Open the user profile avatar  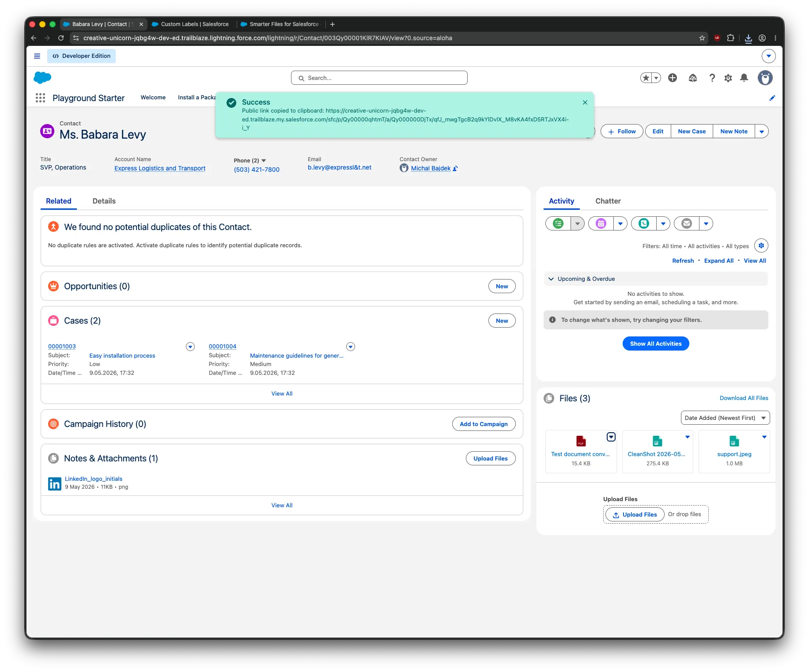765,78
